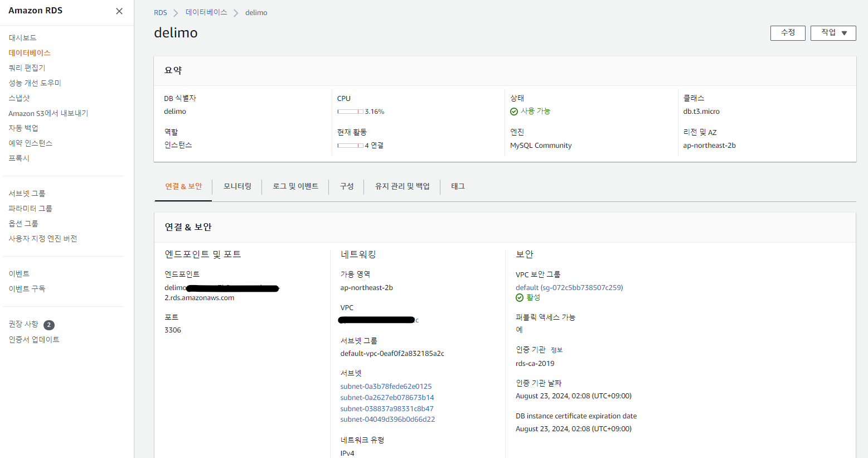Open 인증서 업데이트 in the sidebar
The width and height of the screenshot is (868, 458).
(34, 340)
